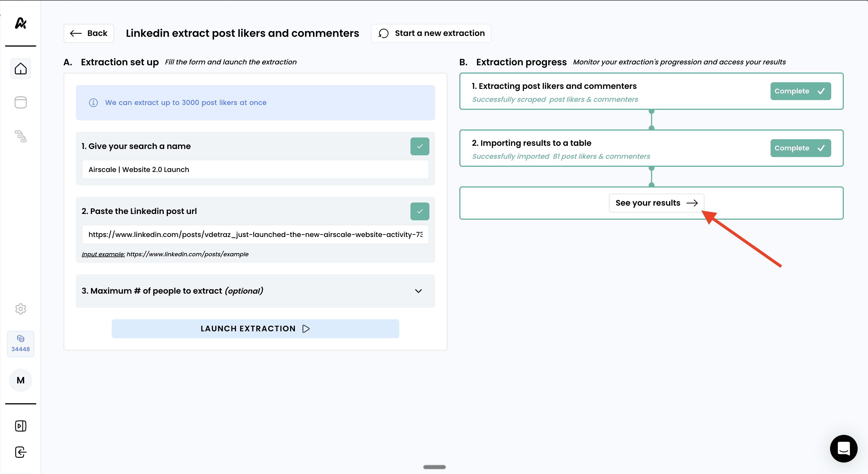Open the Home icon in sidebar
This screenshot has width=868, height=474.
(x=21, y=68)
